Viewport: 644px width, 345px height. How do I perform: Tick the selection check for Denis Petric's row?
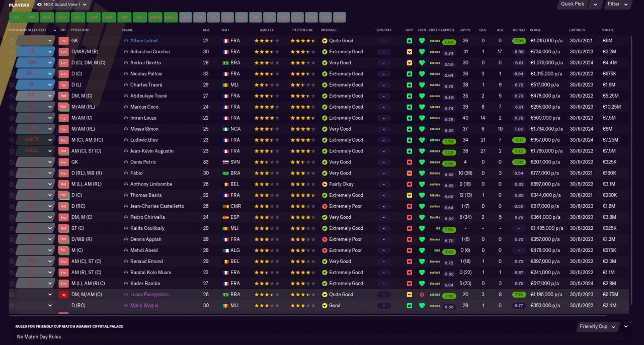pos(12,162)
